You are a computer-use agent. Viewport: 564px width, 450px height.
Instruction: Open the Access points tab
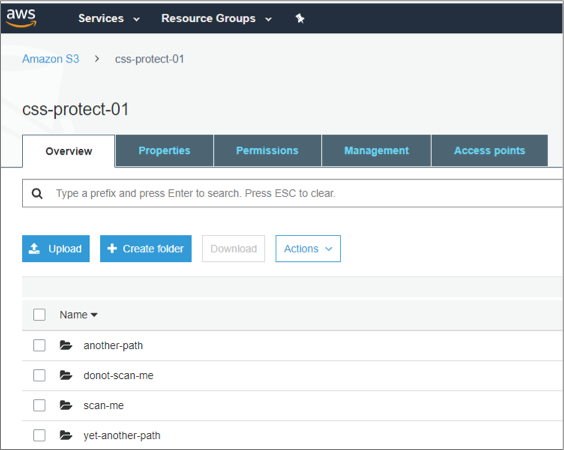click(490, 150)
